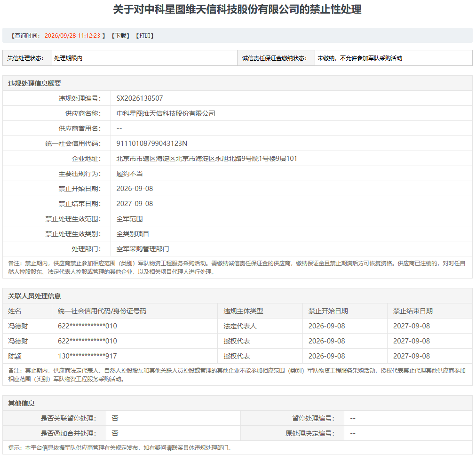Viewport: 476px width, 470px height.
Task: Select the end date 2027-09-08 in 陈颖 row
Action: pyautogui.click(x=412, y=356)
